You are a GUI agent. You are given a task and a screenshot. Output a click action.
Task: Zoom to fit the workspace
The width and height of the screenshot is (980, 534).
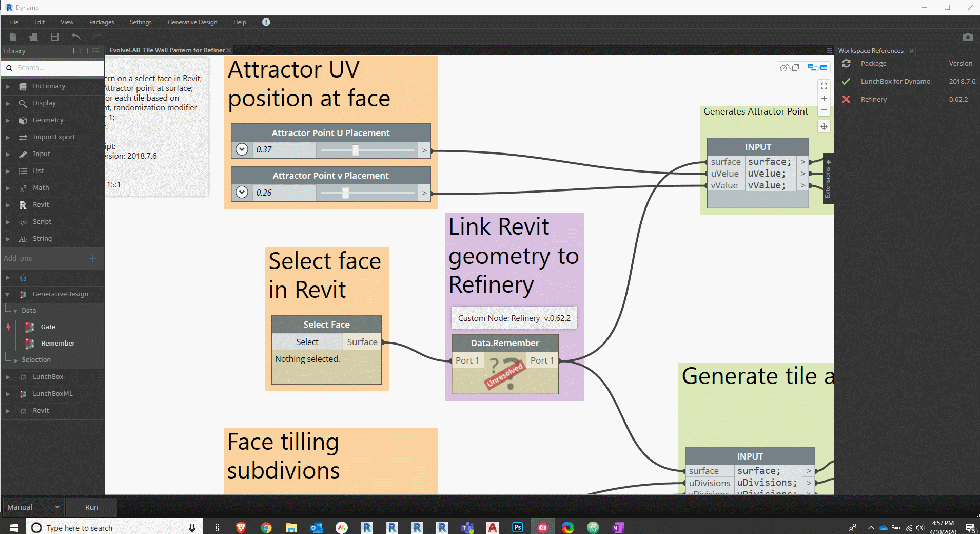click(x=824, y=86)
